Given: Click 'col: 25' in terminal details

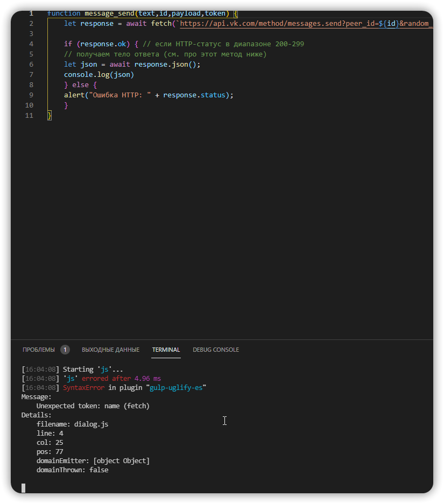Looking at the screenshot, I should coord(50,443).
